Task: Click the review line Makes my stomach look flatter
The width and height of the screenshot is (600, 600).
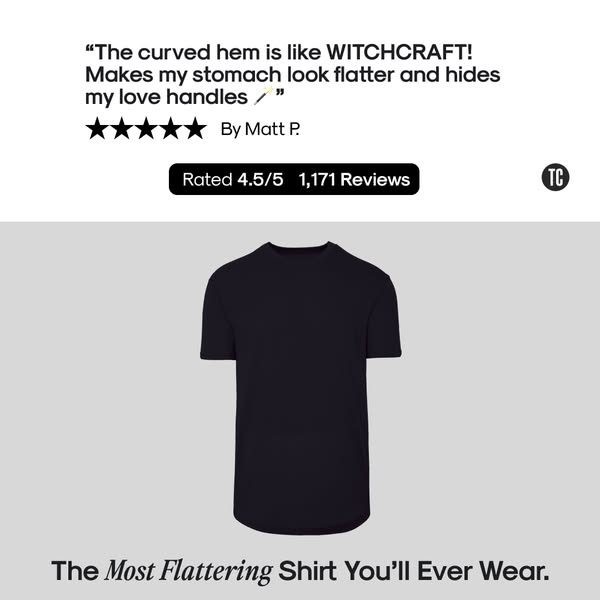Action: tap(292, 75)
